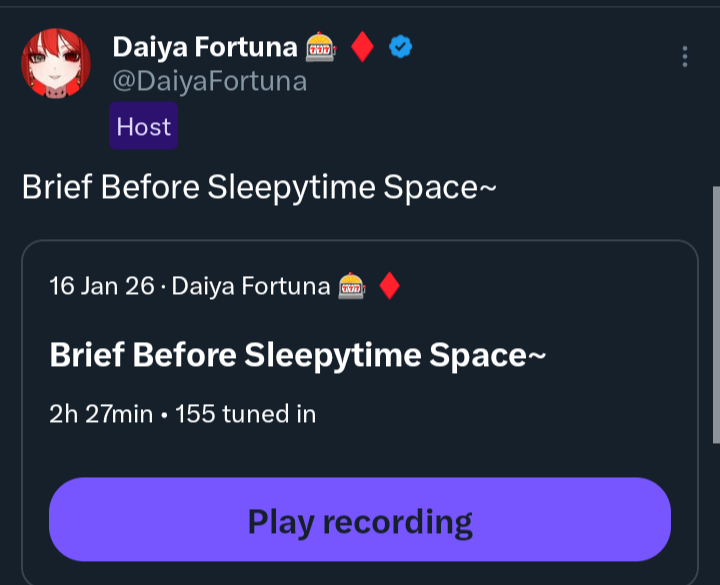
Task: Select the purple Host badge
Action: [144, 126]
